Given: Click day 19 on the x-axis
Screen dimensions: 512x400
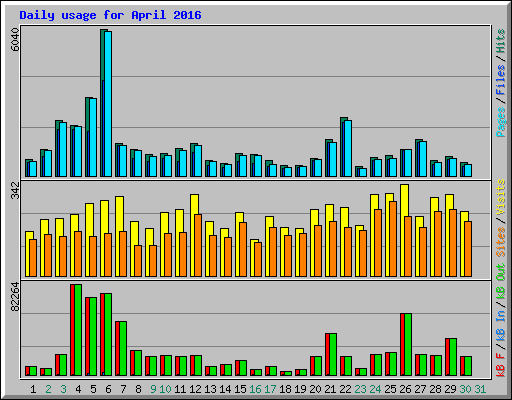Looking at the screenshot, I should click(x=300, y=389).
